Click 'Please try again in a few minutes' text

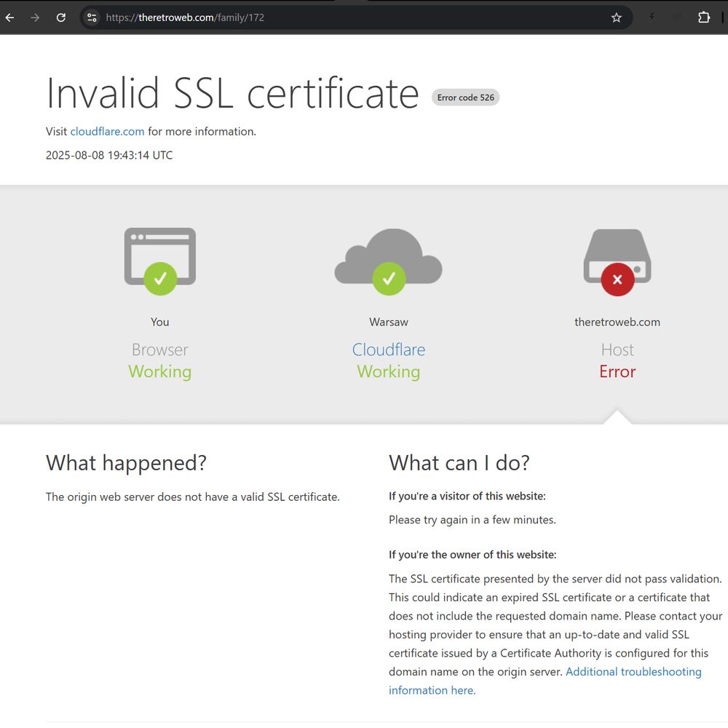click(472, 520)
